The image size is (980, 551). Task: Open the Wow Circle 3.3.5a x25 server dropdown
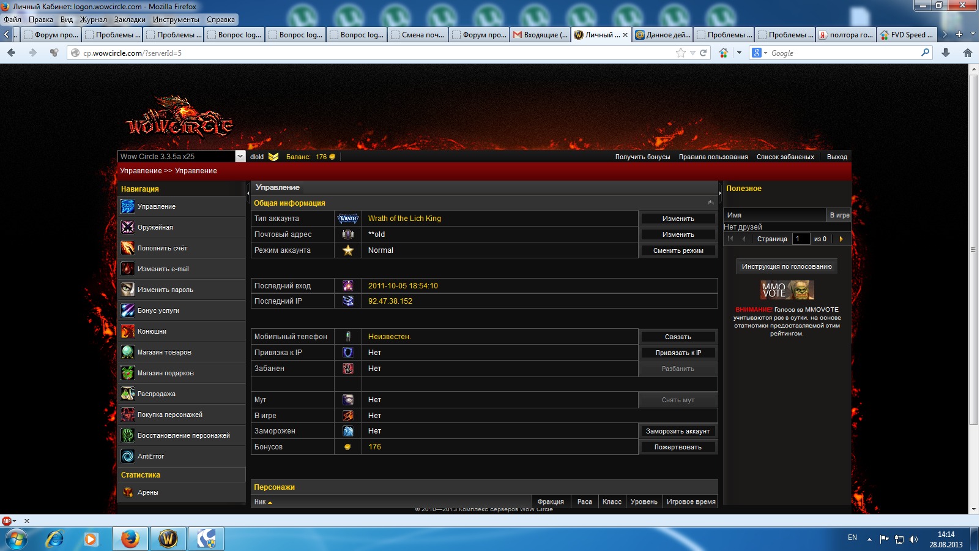[240, 157]
